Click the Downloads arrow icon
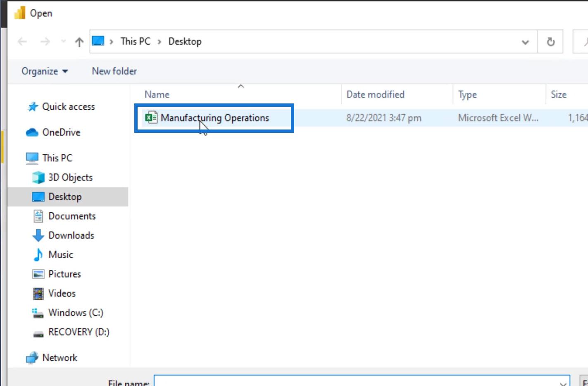 [x=38, y=235]
